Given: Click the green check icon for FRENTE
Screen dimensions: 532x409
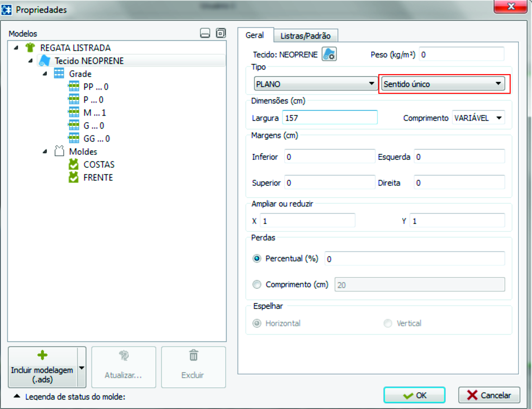Looking at the screenshot, I should tap(74, 177).
